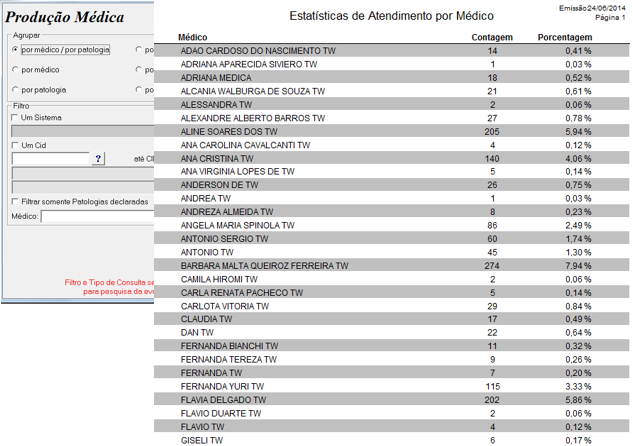Click percentage 4,06 % for Ana Cristina

point(578,158)
